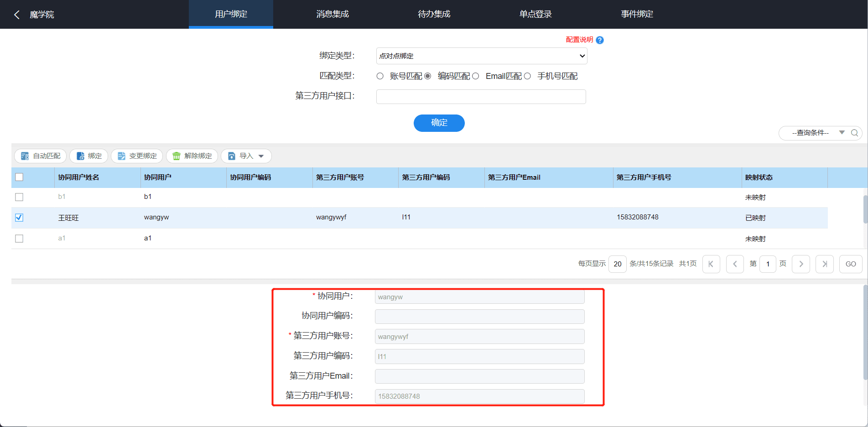Switch to the 单点登录 tab
Screen dimensions: 868x427
535,14
